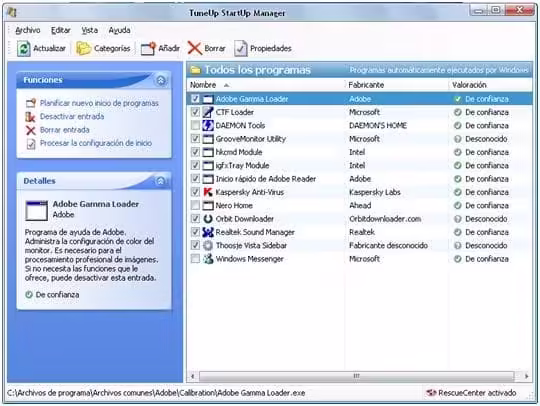Click the Nero Home window icon
The width and height of the screenshot is (540, 406).
pos(208,206)
